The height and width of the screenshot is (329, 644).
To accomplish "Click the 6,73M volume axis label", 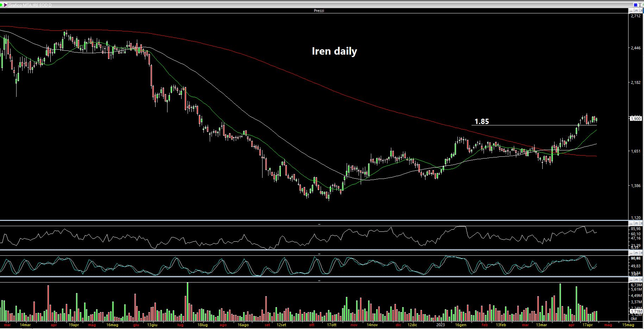I will [x=636, y=285].
